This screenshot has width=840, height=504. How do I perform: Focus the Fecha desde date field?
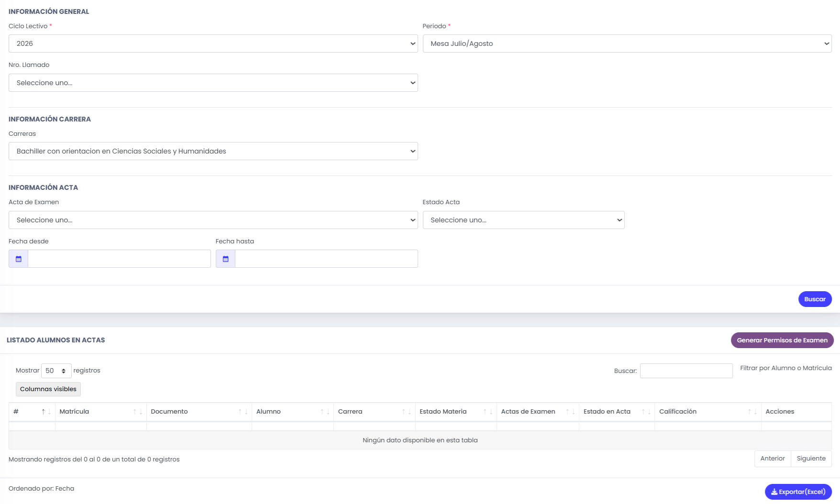(x=119, y=259)
